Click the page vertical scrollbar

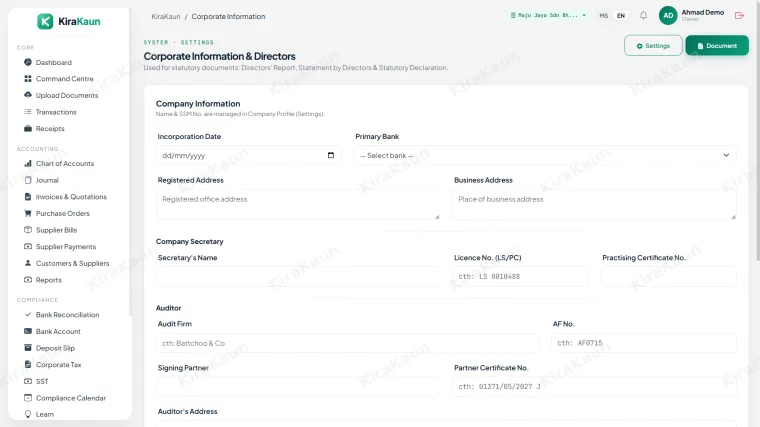[757, 131]
